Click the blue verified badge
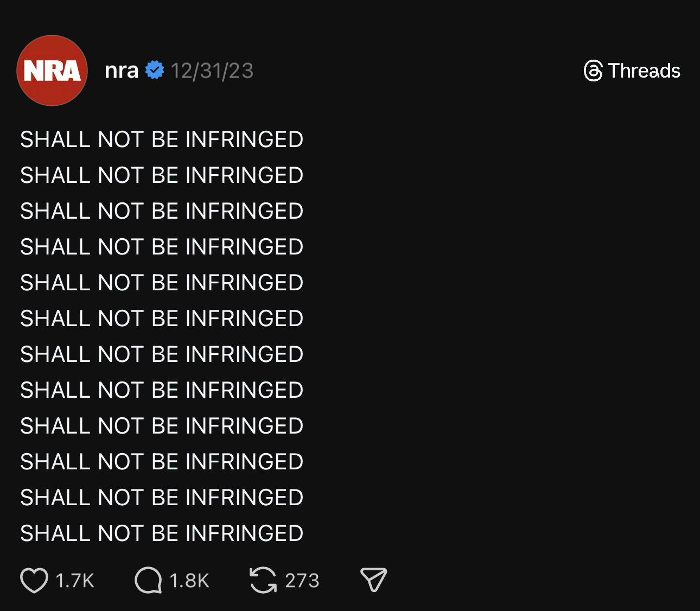This screenshot has width=700, height=611. (x=155, y=71)
